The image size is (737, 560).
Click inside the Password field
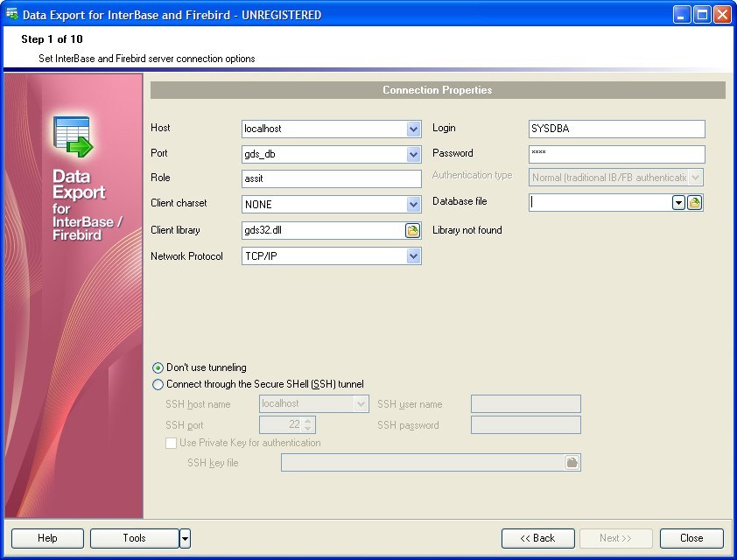tap(617, 154)
